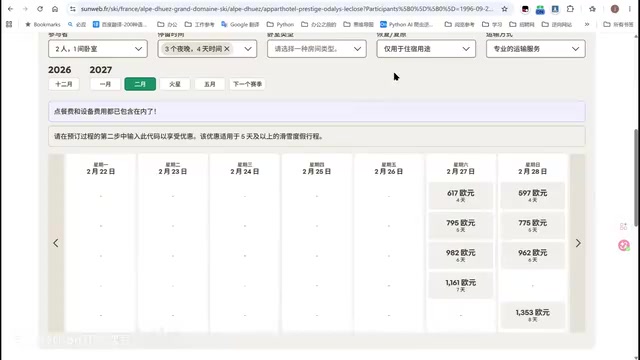The image size is (640, 360).
Task: Show next week with right arrow
Action: pyautogui.click(x=578, y=243)
